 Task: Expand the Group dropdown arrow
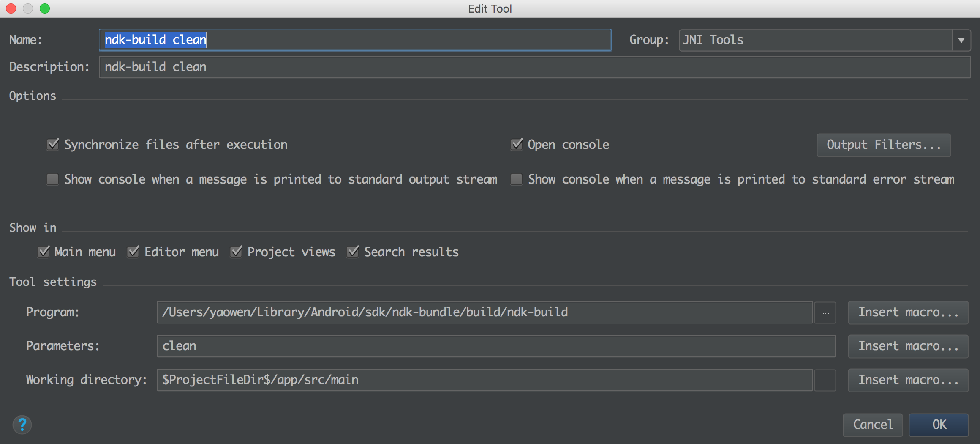[961, 40]
